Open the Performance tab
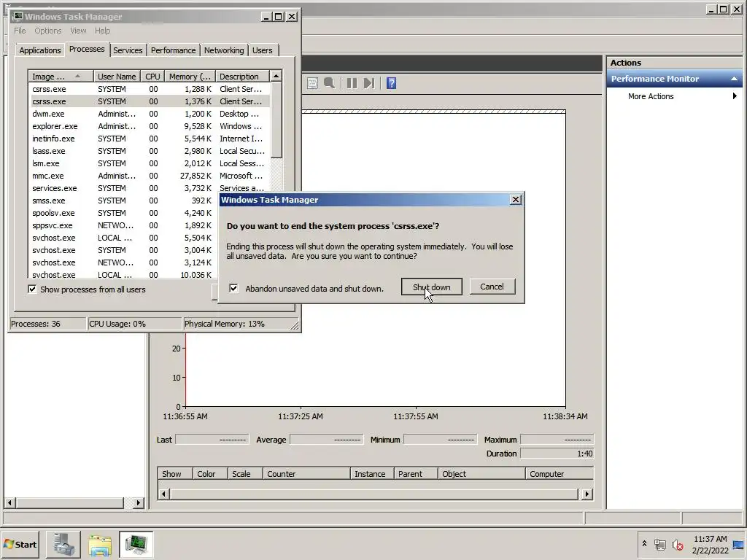Image resolution: width=747 pixels, height=560 pixels. click(173, 50)
